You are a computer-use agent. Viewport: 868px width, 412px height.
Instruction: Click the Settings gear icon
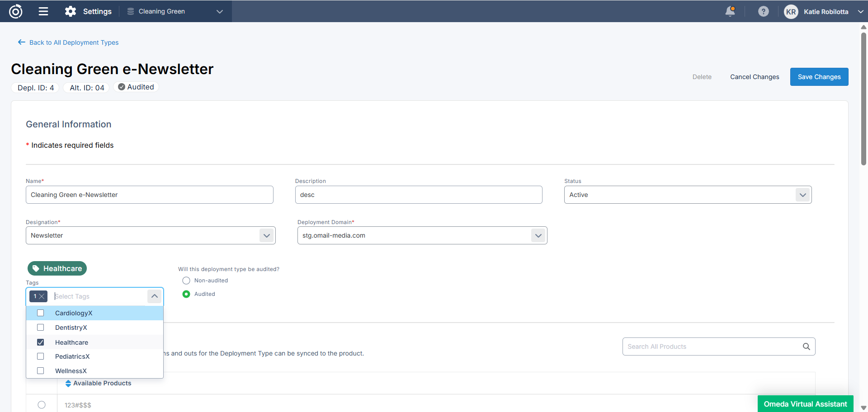click(x=71, y=11)
